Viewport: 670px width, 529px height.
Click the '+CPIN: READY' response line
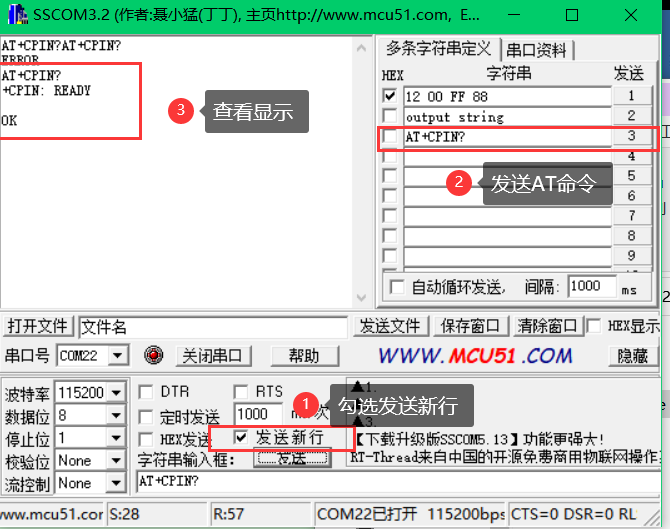[47, 91]
